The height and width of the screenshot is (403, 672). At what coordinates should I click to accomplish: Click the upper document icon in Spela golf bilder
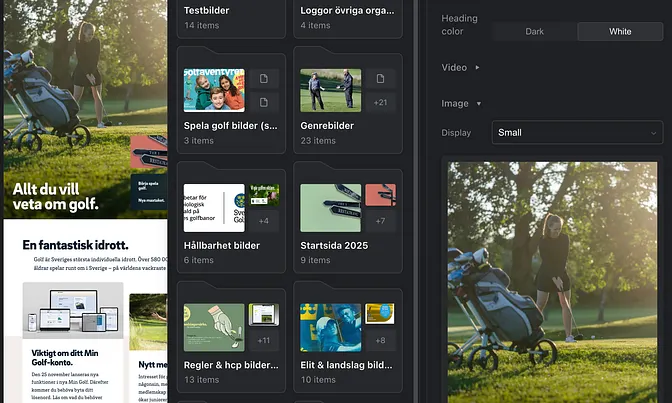click(x=263, y=79)
